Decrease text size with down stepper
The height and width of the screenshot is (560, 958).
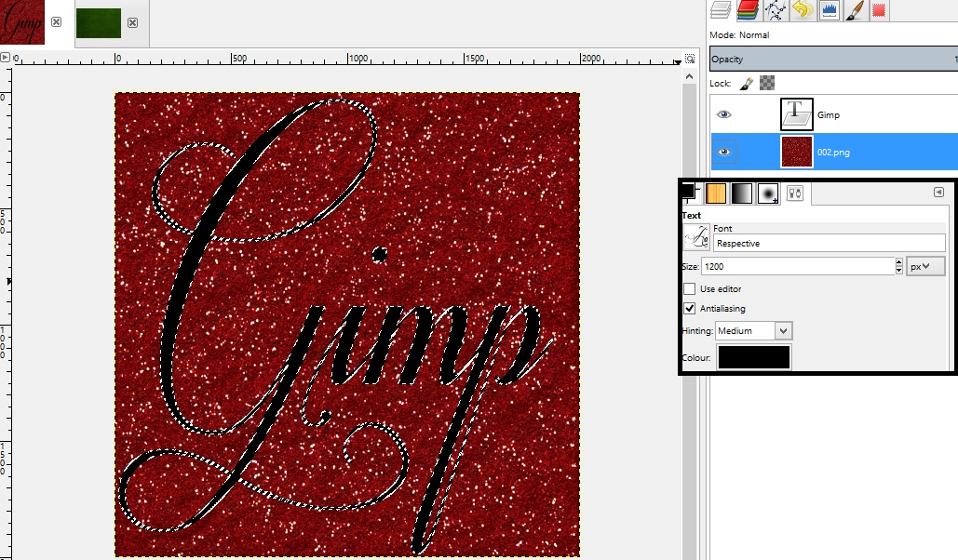point(898,270)
